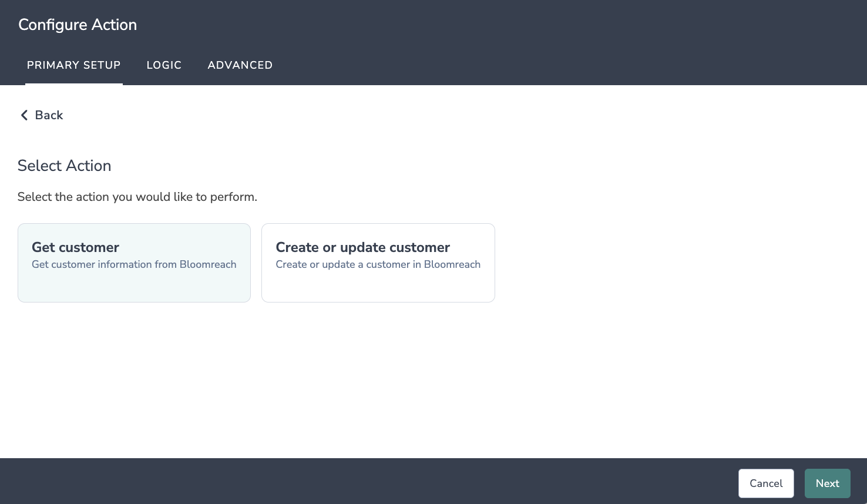Click the word Back beside the chevron
This screenshot has width=867, height=504.
pos(49,115)
